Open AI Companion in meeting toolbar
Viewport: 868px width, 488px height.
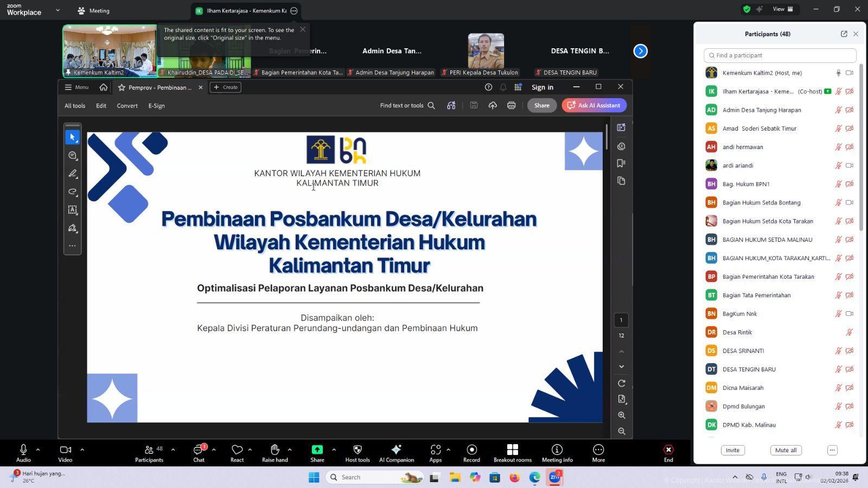[x=396, y=450]
